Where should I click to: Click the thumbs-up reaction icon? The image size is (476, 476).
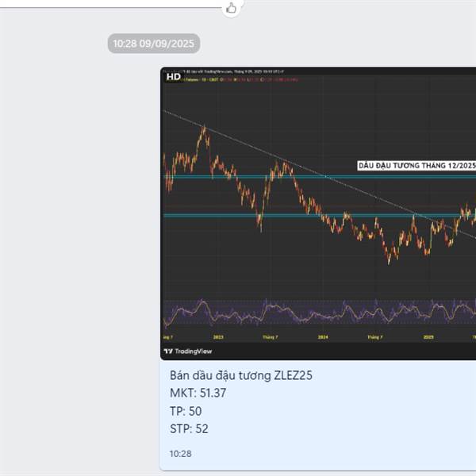(232, 8)
